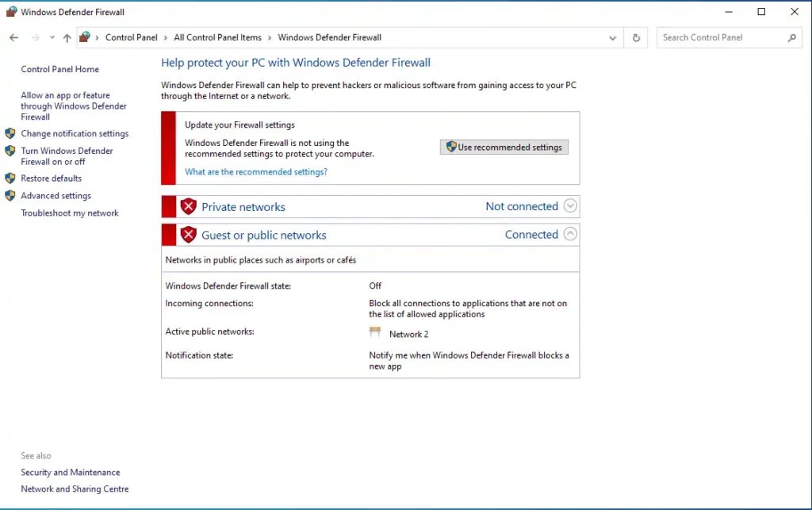
Task: Click the red shield beside Guest or public networks
Action: click(x=188, y=235)
